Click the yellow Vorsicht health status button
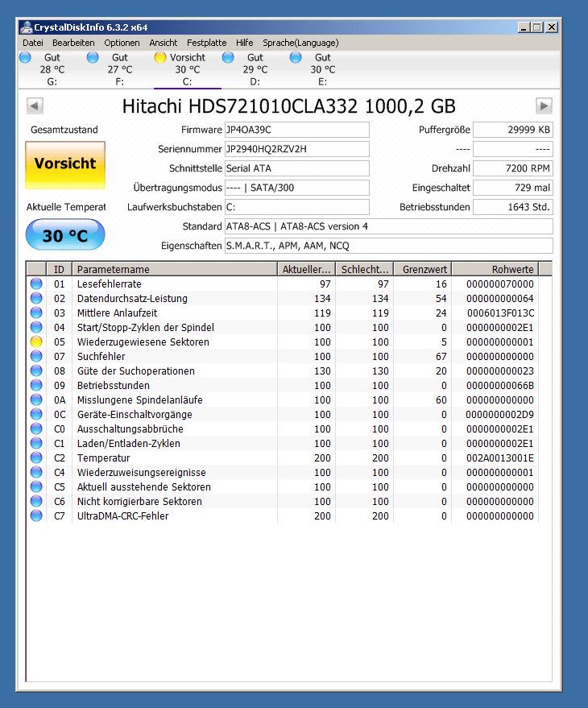Image resolution: width=588 pixels, height=708 pixels. coord(65,164)
